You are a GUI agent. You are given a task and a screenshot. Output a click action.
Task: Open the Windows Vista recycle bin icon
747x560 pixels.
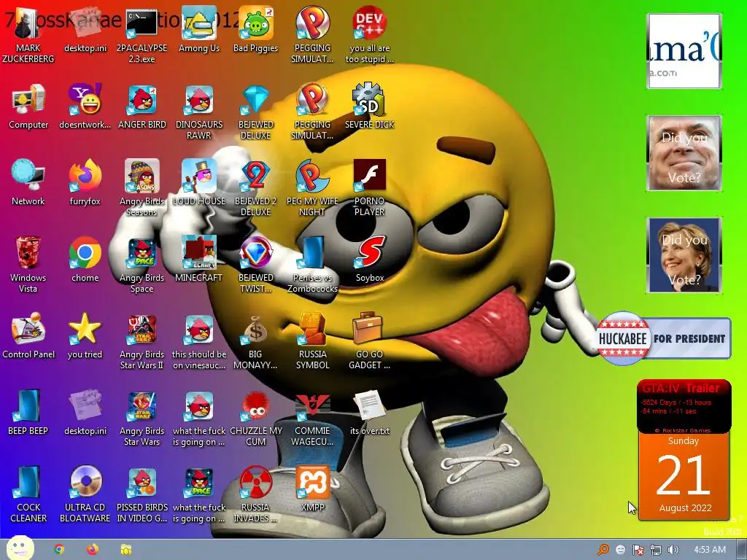coord(28,265)
